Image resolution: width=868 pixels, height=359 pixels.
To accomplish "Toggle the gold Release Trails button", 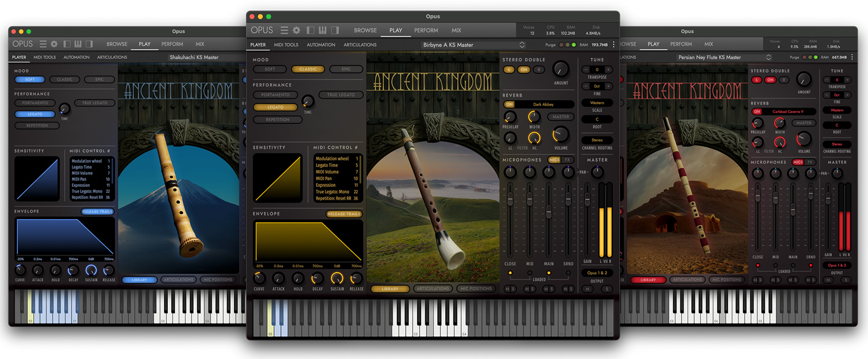I will (344, 214).
